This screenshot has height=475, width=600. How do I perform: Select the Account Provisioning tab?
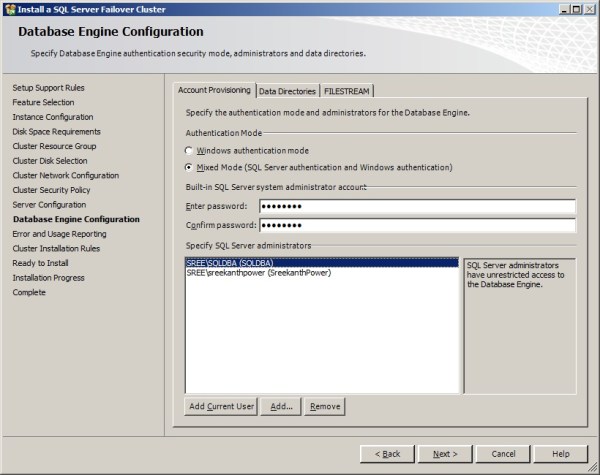click(x=214, y=90)
